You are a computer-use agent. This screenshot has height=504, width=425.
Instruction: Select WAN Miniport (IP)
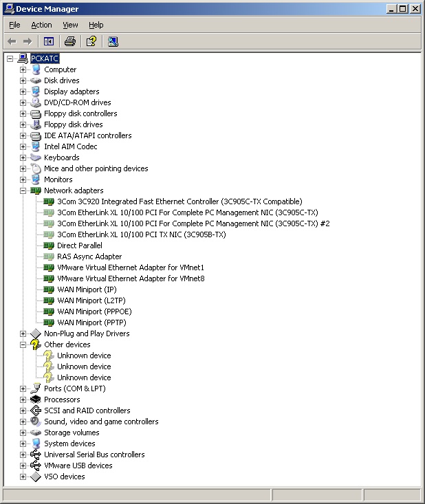coord(87,289)
